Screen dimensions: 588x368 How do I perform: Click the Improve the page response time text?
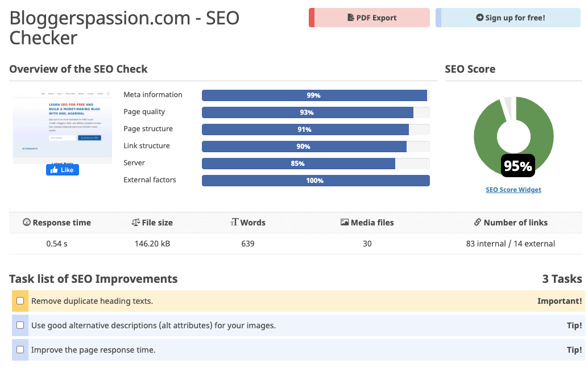[93, 350]
